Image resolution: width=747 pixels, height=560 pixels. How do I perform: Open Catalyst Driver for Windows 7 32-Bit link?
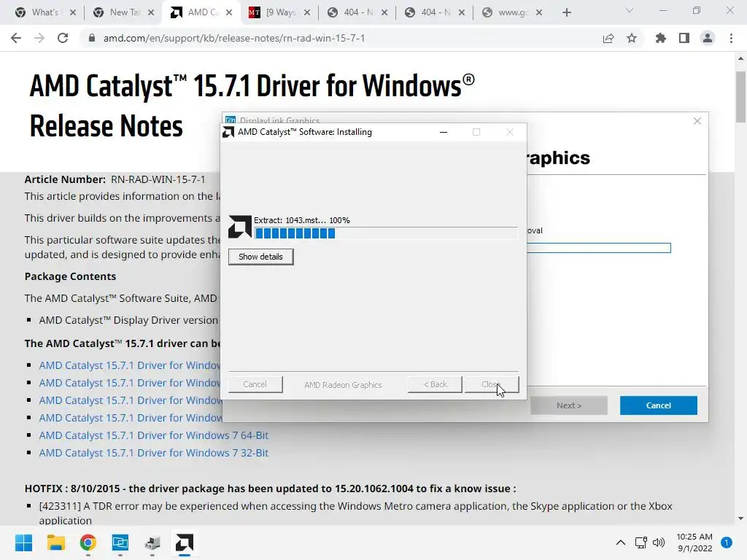[x=153, y=453]
